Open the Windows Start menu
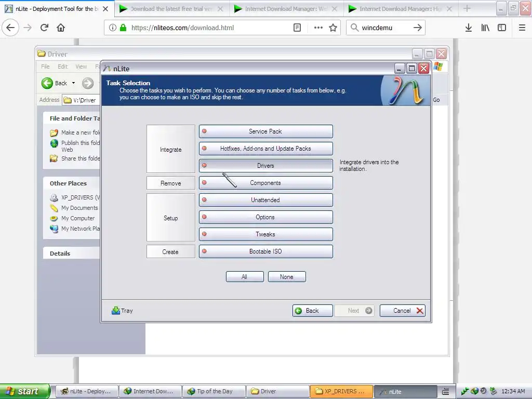Image resolution: width=532 pixels, height=399 pixels. pos(24,391)
